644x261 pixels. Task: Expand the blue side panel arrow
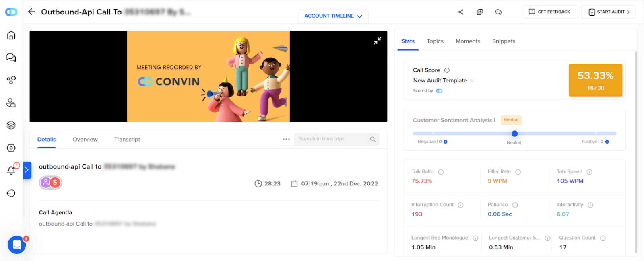click(27, 170)
